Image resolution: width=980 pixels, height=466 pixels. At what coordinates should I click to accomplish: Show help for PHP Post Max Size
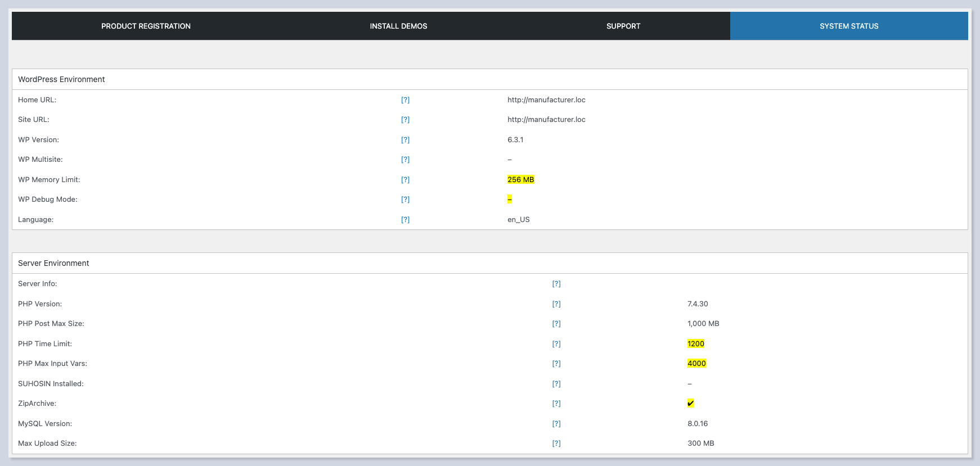556,324
